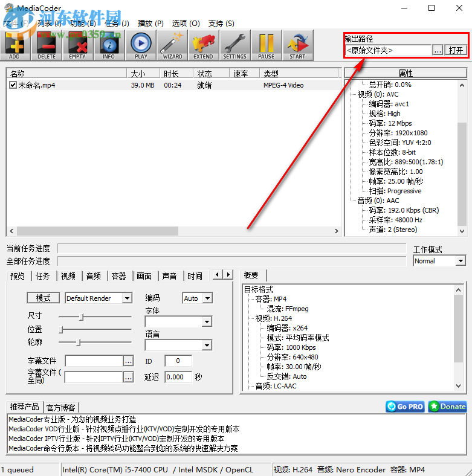The image size is (472, 476).
Task: Open the 任务 (J) menu
Action: (117, 24)
